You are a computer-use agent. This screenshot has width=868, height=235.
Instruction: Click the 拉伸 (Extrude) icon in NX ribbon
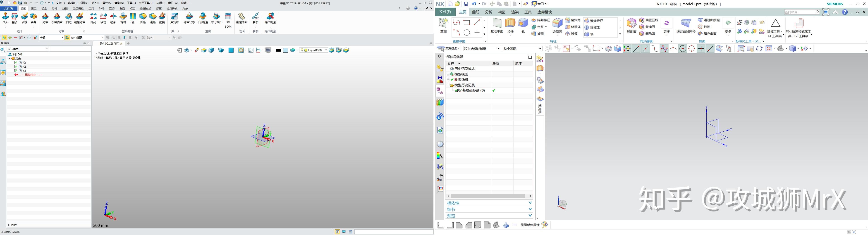[x=510, y=26]
